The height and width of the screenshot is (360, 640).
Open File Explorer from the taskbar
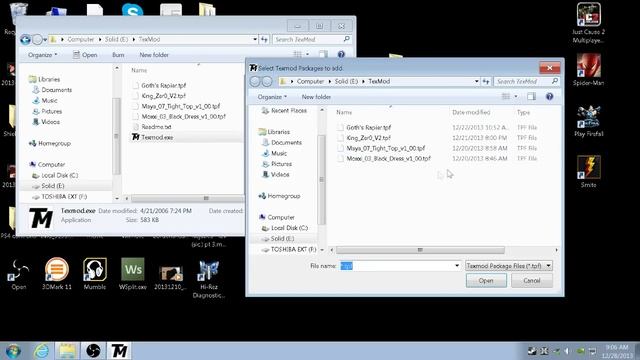(67, 351)
